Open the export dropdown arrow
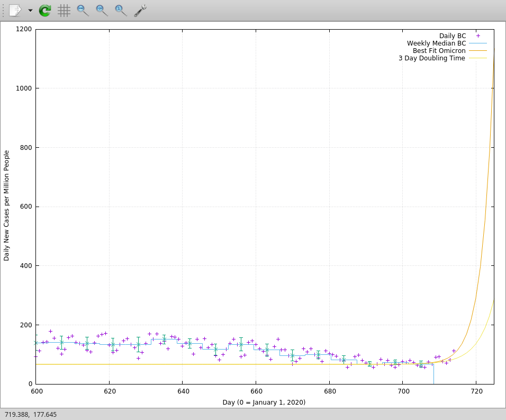Image resolution: width=506 pixels, height=420 pixels. click(x=30, y=11)
